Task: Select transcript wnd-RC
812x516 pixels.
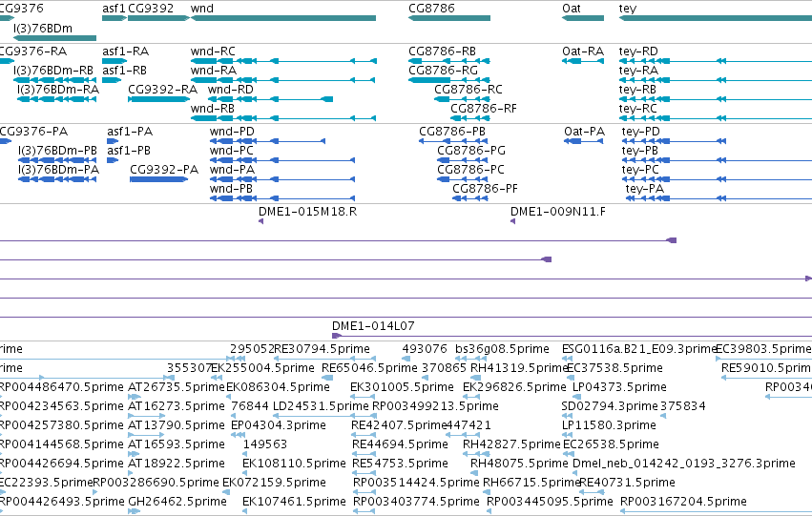Action: 283,61
